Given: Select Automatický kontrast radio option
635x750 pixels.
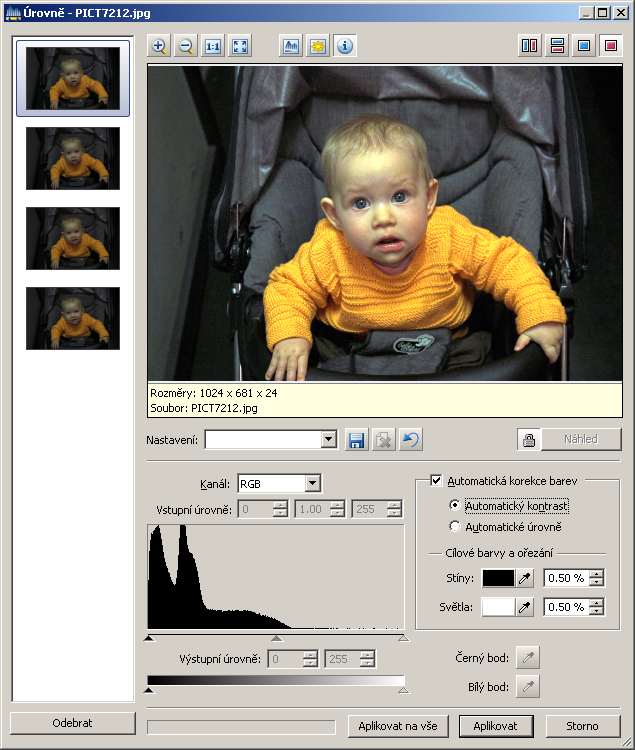Looking at the screenshot, I should pos(456,506).
